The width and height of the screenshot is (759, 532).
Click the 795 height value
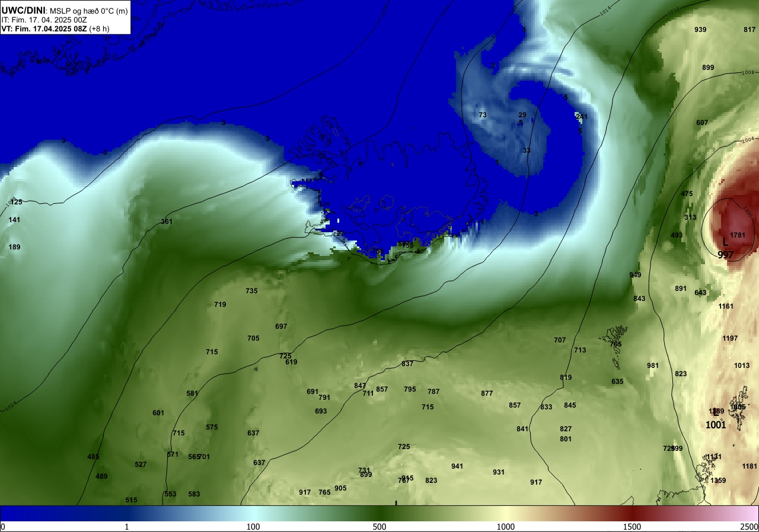click(x=410, y=389)
